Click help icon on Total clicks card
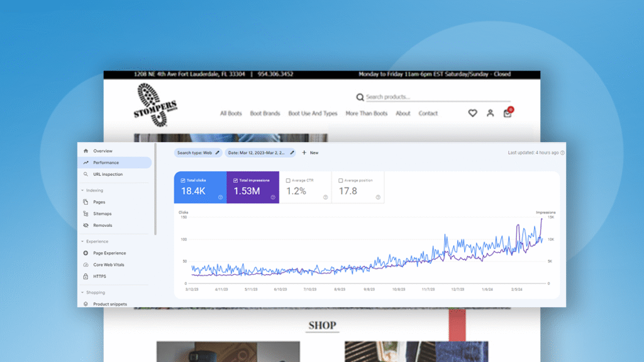 click(x=220, y=197)
